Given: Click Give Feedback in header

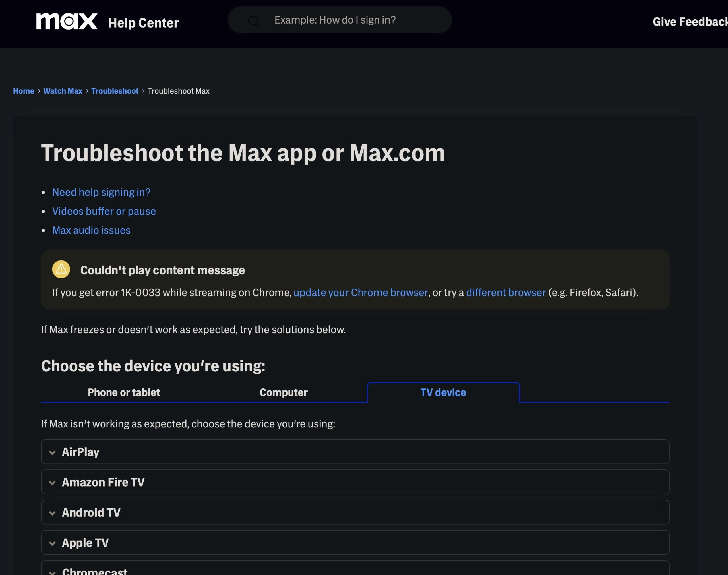Looking at the screenshot, I should tap(690, 22).
